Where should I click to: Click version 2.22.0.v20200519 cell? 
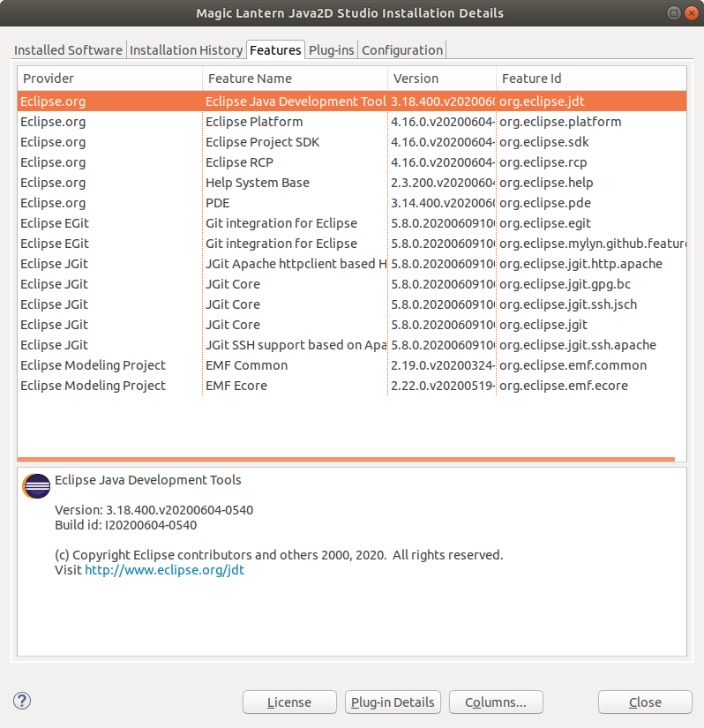click(x=443, y=386)
